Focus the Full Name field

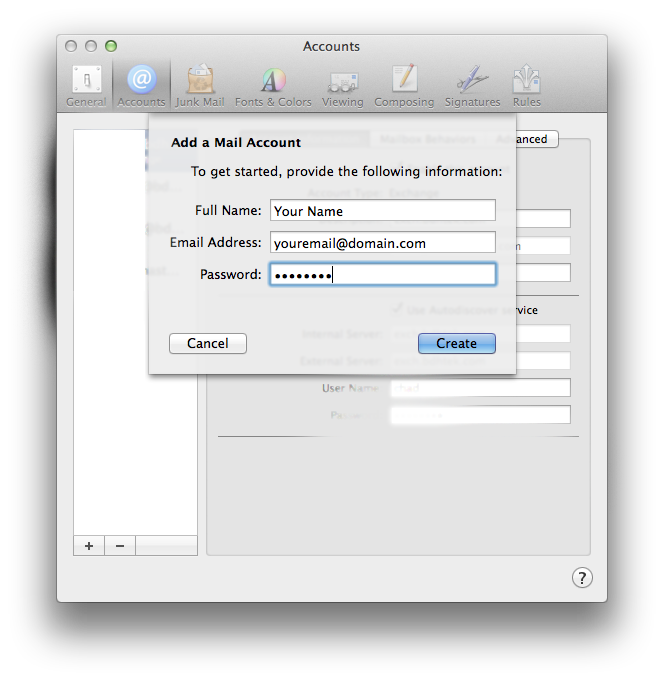click(383, 211)
